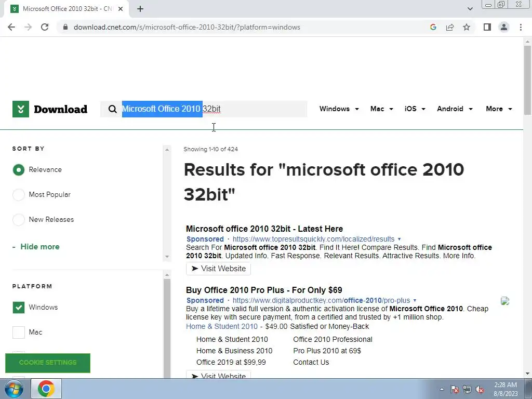
Task: Open the Android platform menu
Action: (x=455, y=109)
